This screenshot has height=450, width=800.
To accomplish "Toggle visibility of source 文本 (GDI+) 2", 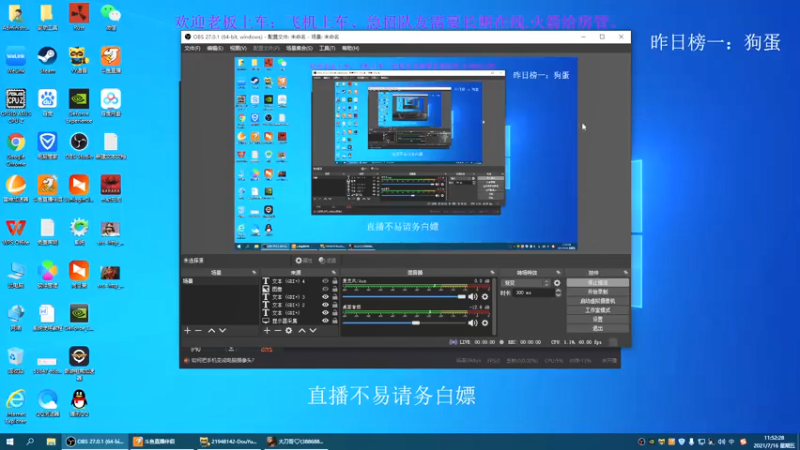I will click(x=325, y=305).
